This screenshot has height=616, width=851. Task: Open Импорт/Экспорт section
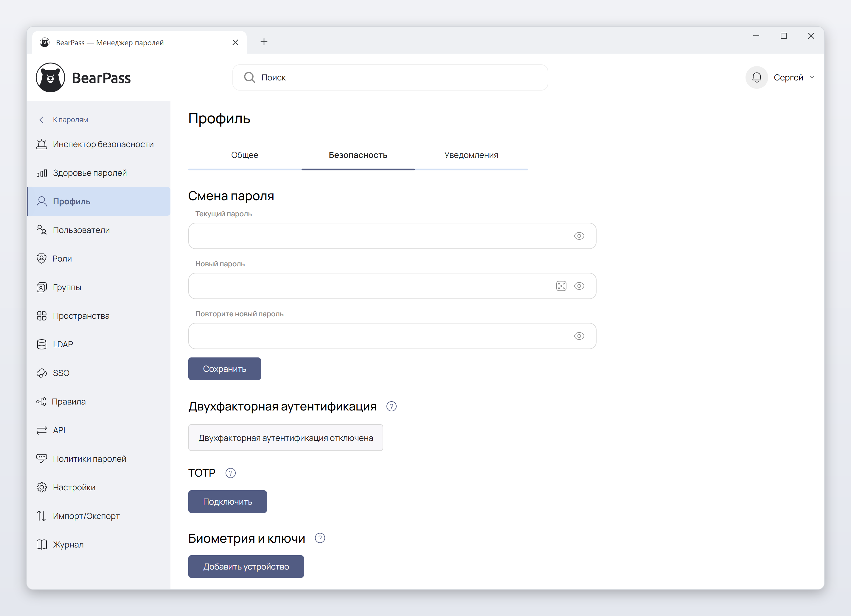(x=98, y=516)
